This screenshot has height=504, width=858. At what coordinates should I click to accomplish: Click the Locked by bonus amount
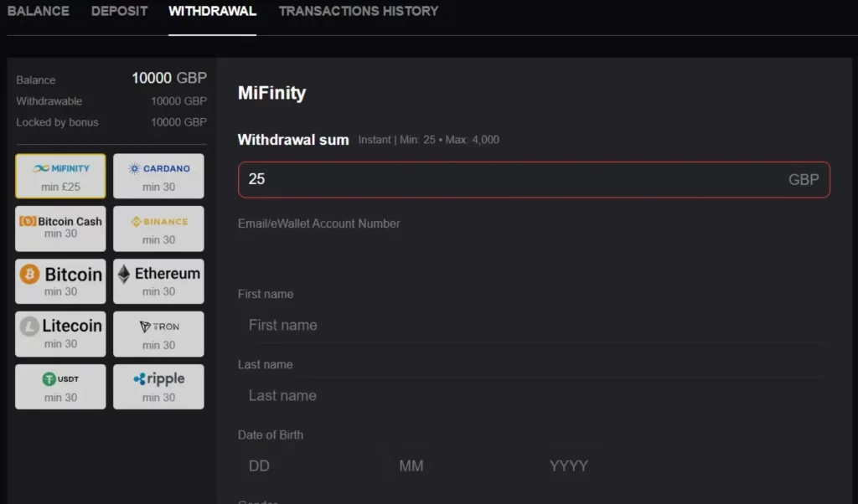179,122
